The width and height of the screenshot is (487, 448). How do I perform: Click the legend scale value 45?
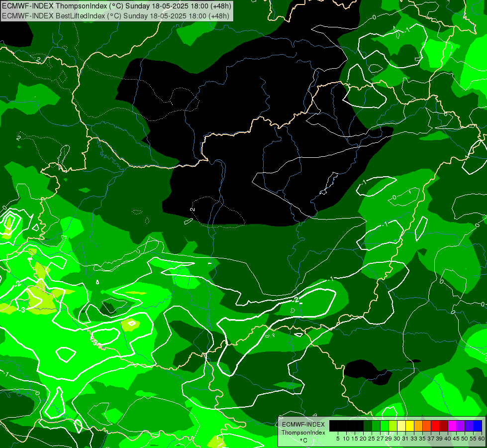pyautogui.click(x=456, y=439)
